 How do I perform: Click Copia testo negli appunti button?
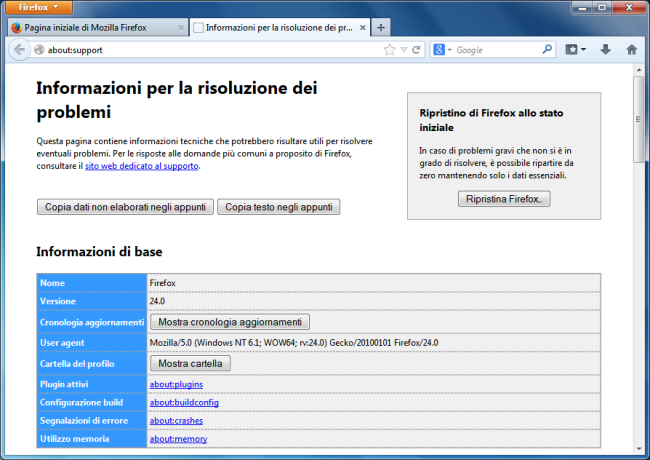279,207
